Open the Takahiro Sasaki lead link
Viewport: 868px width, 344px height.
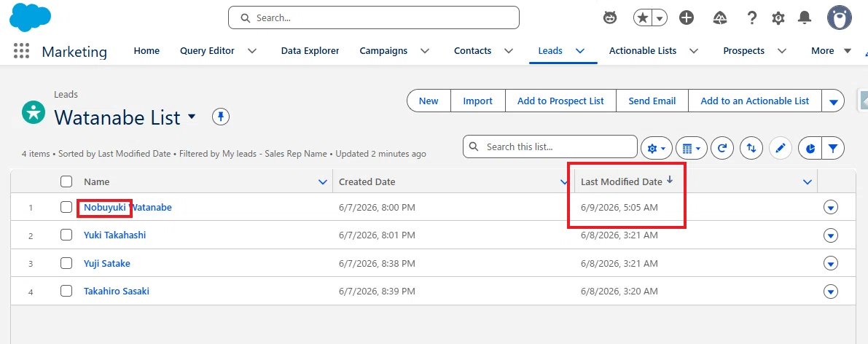click(x=117, y=291)
